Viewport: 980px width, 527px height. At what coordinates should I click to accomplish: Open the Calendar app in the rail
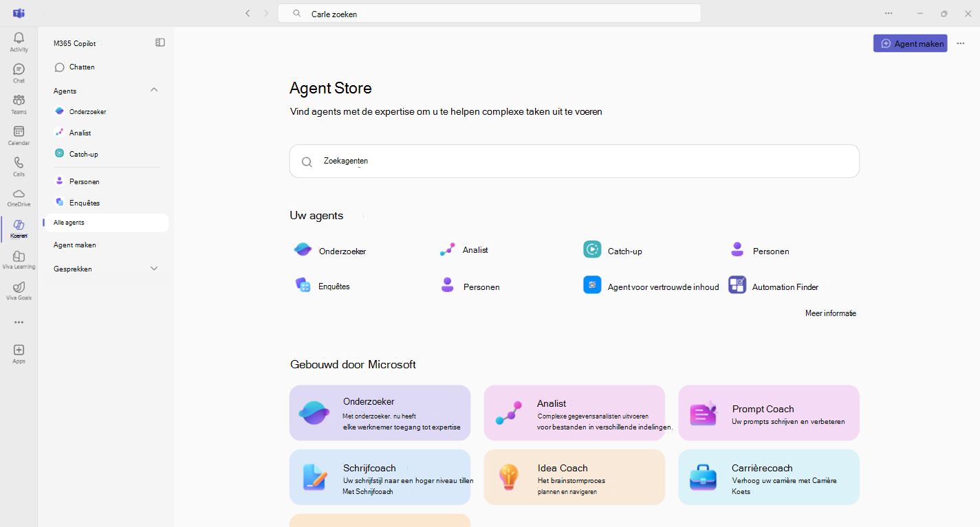[x=19, y=135]
